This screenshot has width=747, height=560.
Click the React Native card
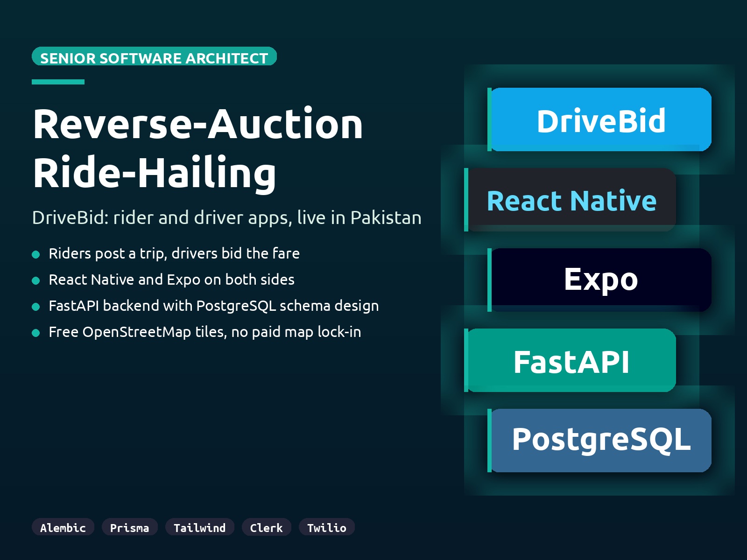(x=571, y=201)
